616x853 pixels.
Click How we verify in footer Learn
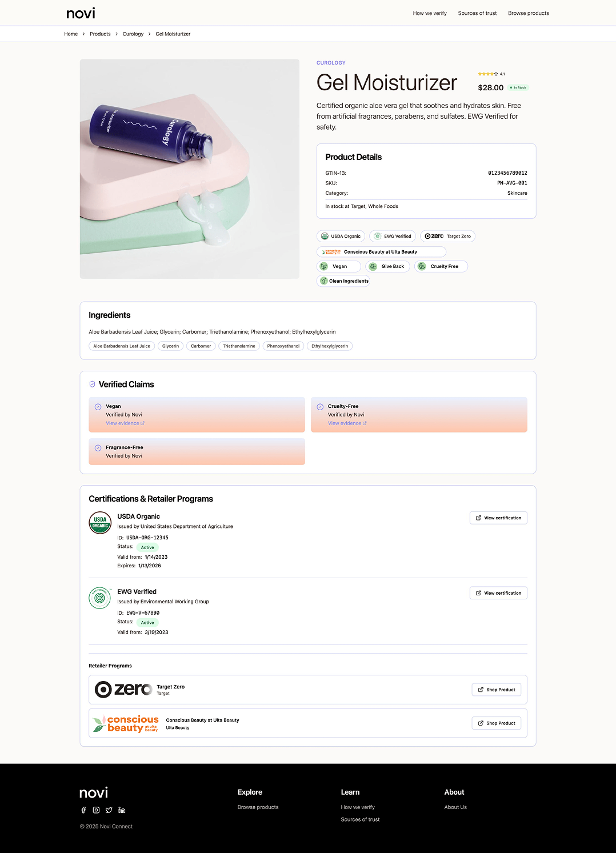[358, 807]
